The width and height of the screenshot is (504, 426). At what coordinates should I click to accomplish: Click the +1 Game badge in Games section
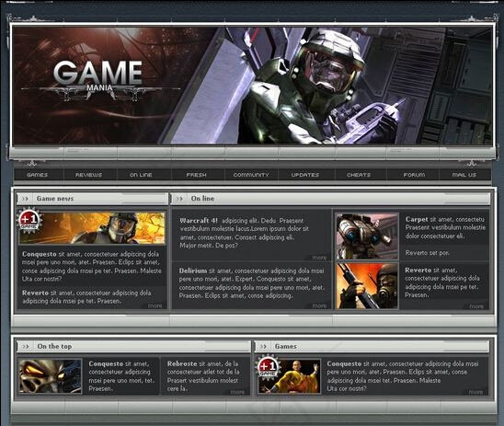point(268,367)
